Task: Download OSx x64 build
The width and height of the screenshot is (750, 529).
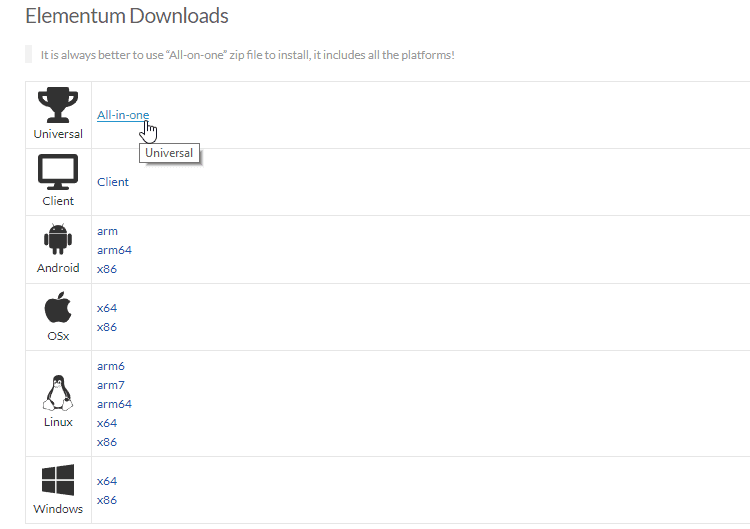Action: (x=107, y=308)
